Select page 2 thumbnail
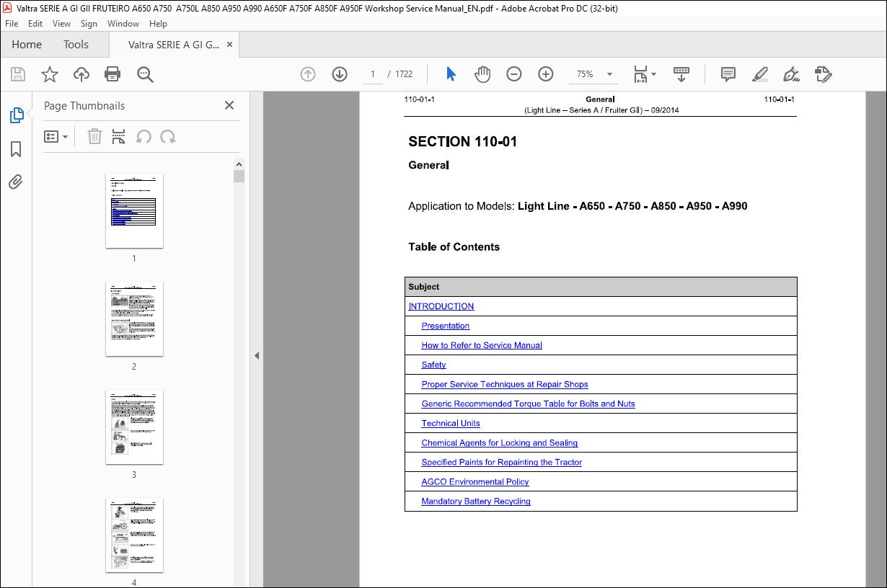887x588 pixels. [134, 319]
